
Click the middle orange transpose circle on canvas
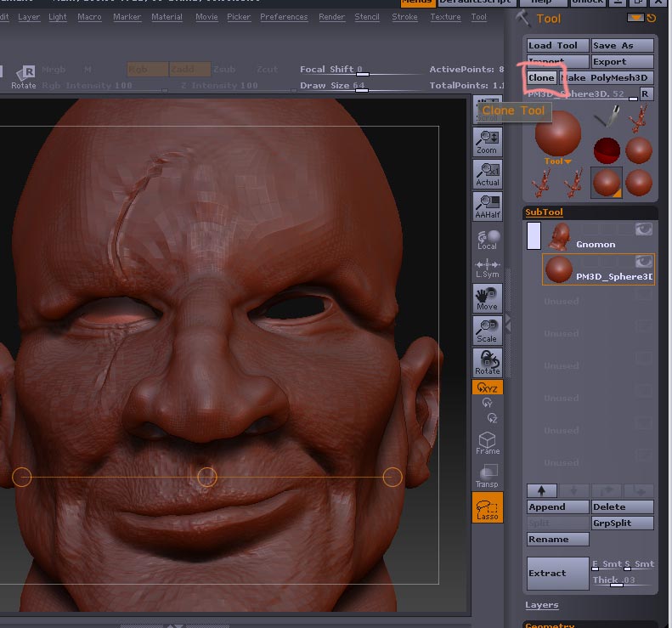click(x=207, y=477)
